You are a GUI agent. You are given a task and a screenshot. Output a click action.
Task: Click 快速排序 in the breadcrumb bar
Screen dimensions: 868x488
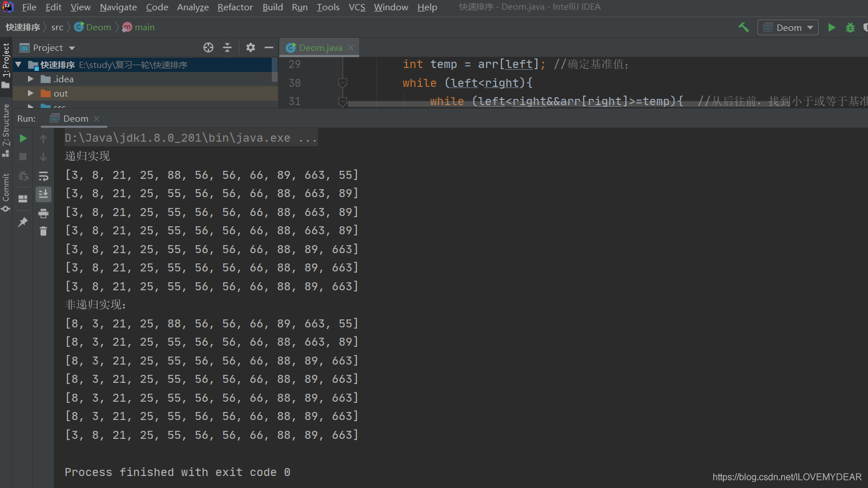point(23,27)
